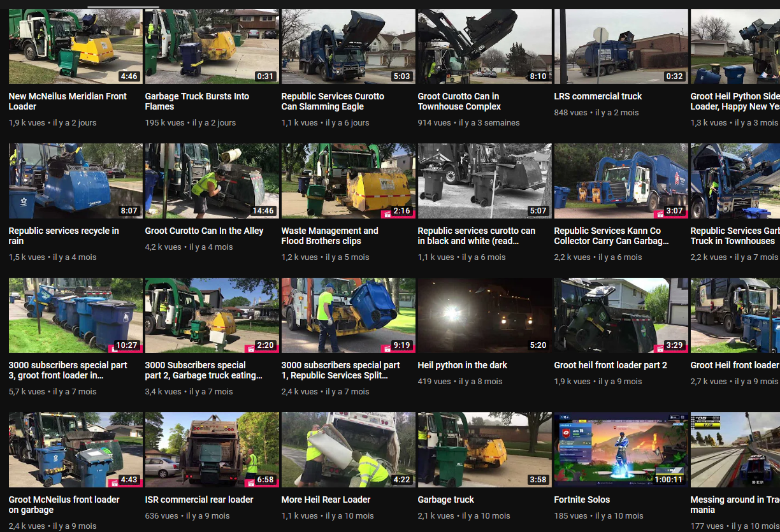The height and width of the screenshot is (532, 780).
Task: Open 'New McNeilus Meridian Front Loader' title
Action: point(68,101)
